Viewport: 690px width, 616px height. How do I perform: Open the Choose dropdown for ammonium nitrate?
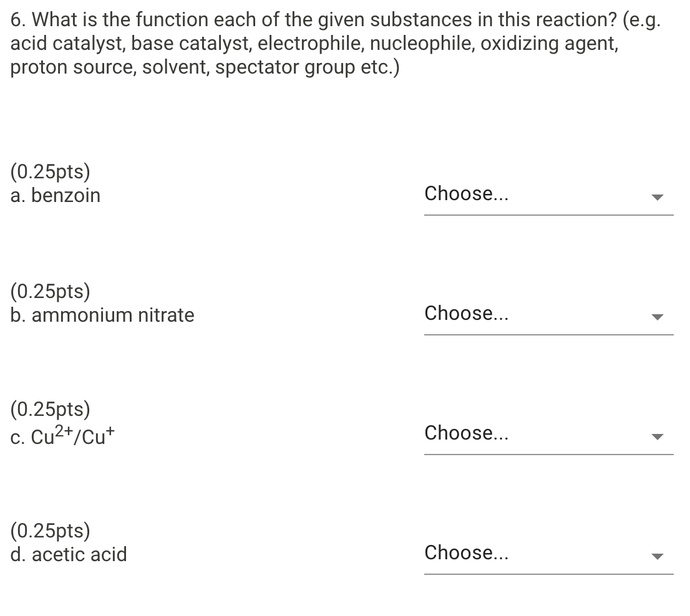point(549,314)
